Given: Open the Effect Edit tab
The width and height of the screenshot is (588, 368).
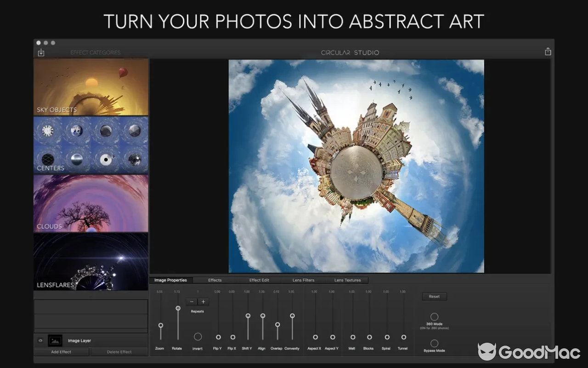Looking at the screenshot, I should click(259, 280).
